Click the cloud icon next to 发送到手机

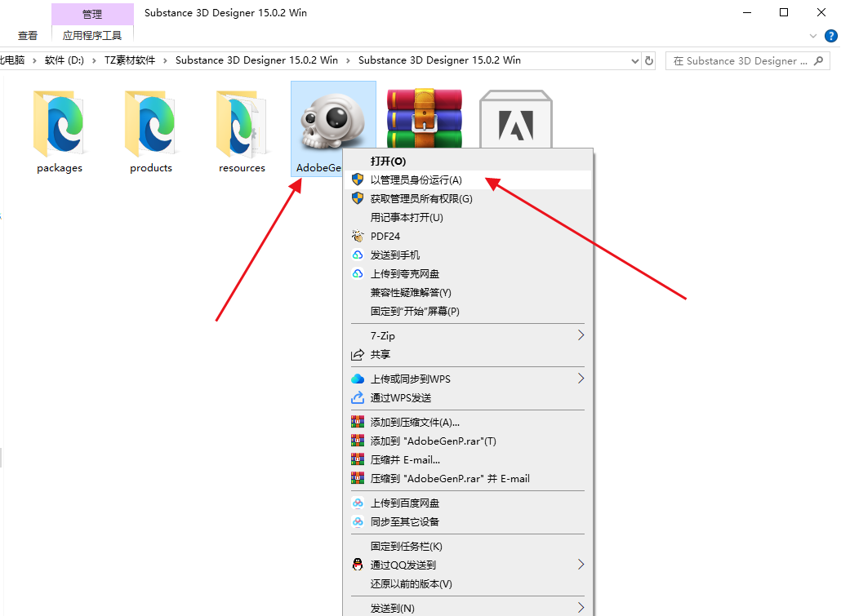[x=358, y=255]
